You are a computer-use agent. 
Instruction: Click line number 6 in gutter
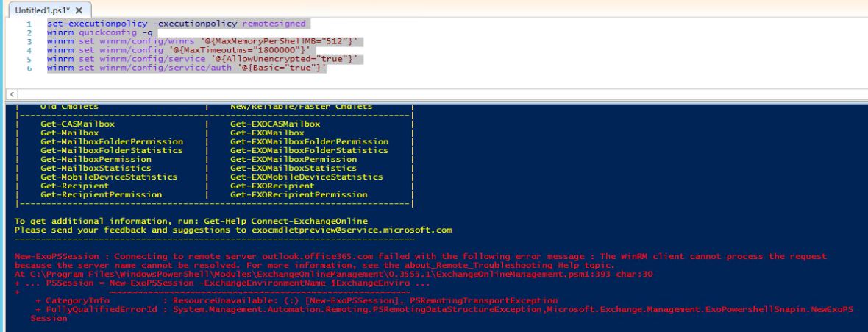point(29,68)
